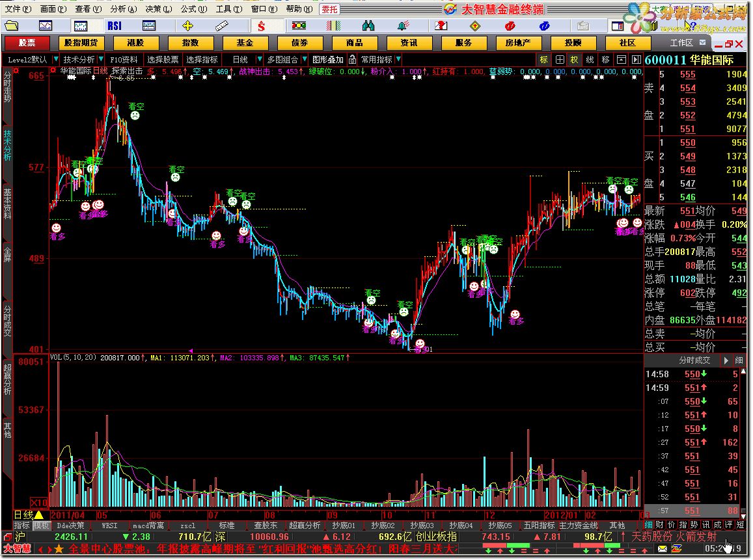The width and height of the screenshot is (753, 560).
Task: Open the mail envelope status icon
Action: pyautogui.click(x=663, y=548)
